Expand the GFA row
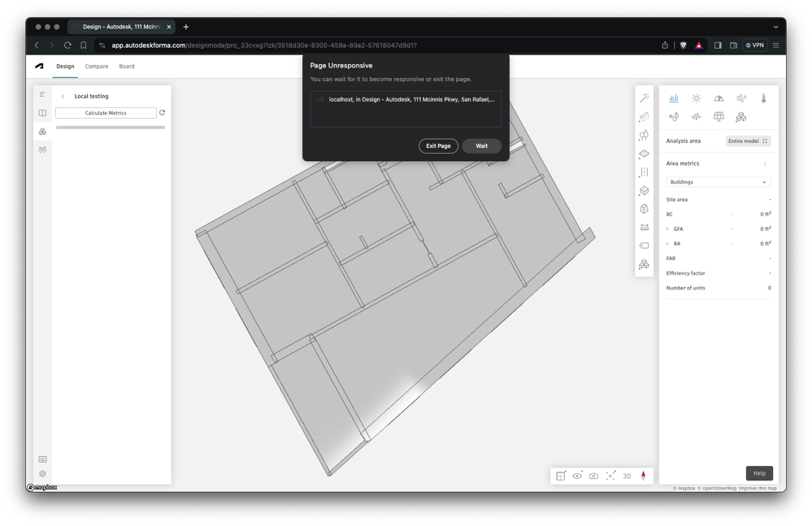 [x=668, y=229]
